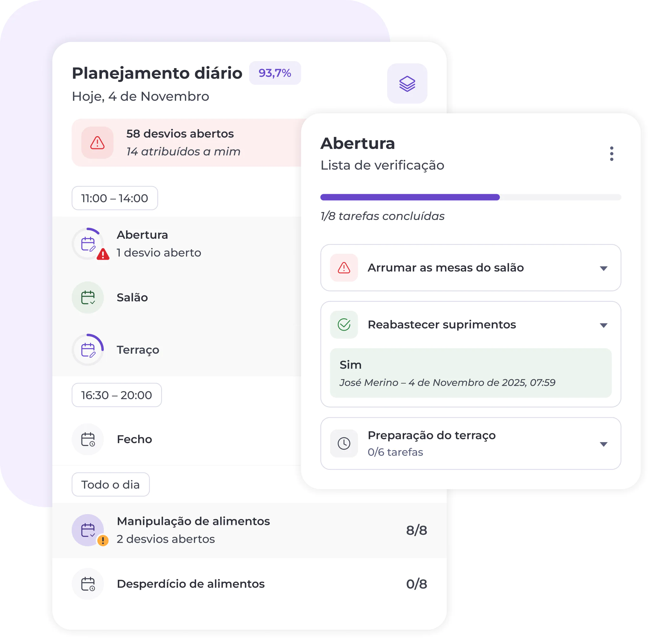Expand Preparação do terraço task group
The image size is (652, 644).
[603, 444]
